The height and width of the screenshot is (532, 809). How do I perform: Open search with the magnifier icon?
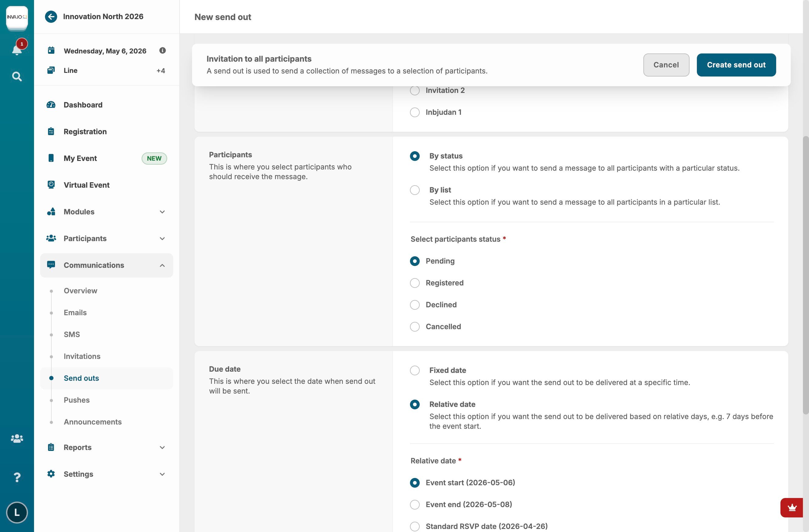(x=17, y=77)
